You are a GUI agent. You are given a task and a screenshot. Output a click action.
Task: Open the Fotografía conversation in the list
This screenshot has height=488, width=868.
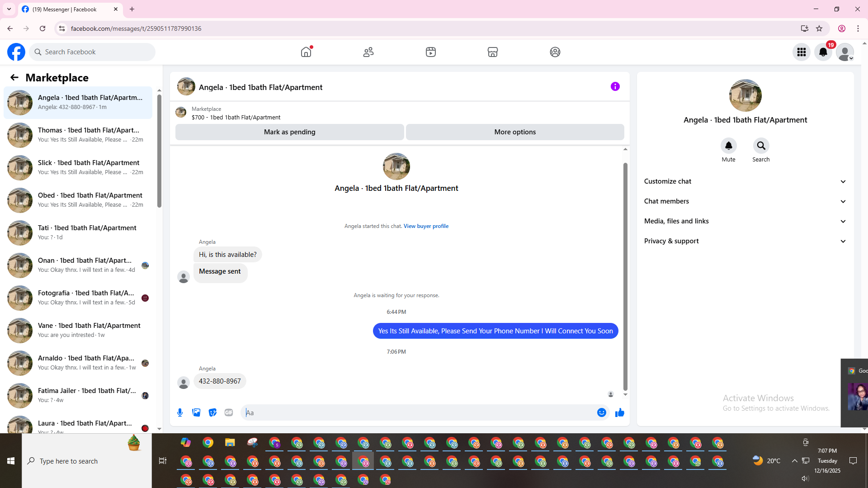pyautogui.click(x=78, y=298)
